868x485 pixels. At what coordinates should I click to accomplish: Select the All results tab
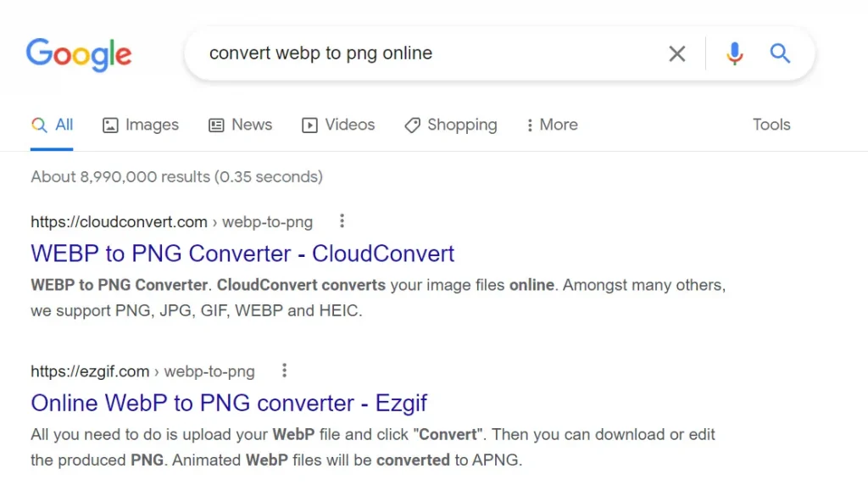[x=53, y=125]
